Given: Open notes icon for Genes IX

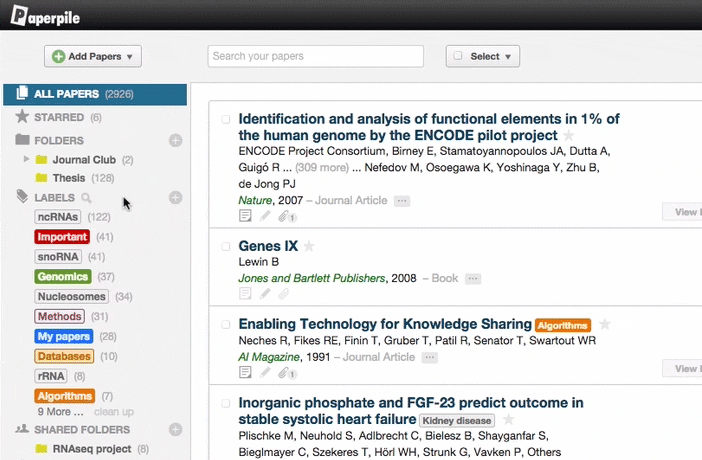Looking at the screenshot, I should pos(246,294).
